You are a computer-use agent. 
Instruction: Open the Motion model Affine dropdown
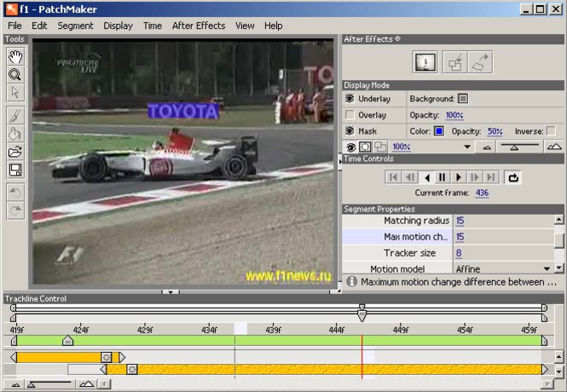(547, 269)
